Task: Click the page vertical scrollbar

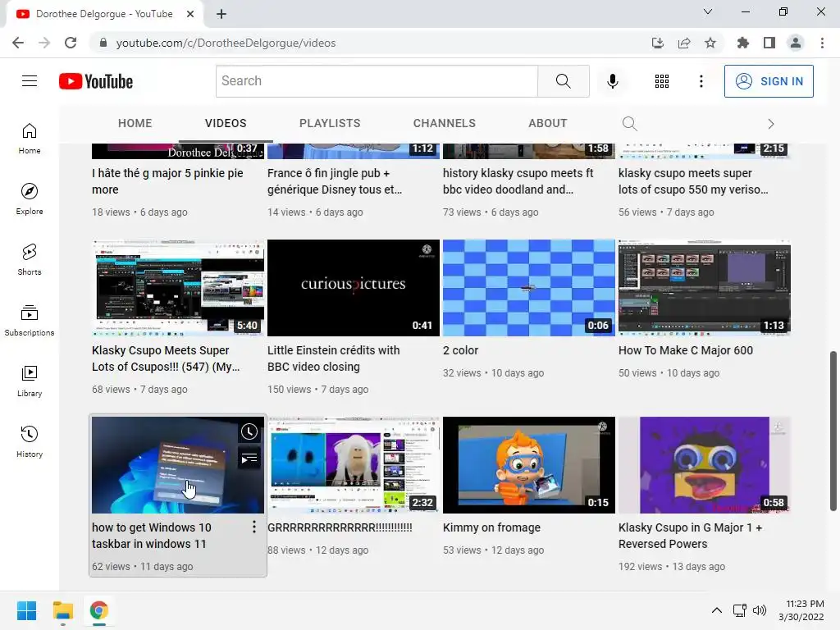Action: (x=833, y=431)
